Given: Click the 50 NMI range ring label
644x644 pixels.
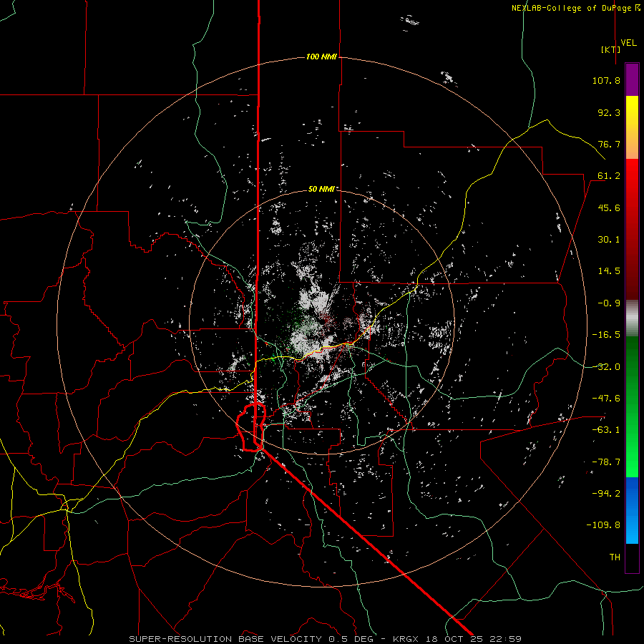Looking at the screenshot, I should (321, 189).
